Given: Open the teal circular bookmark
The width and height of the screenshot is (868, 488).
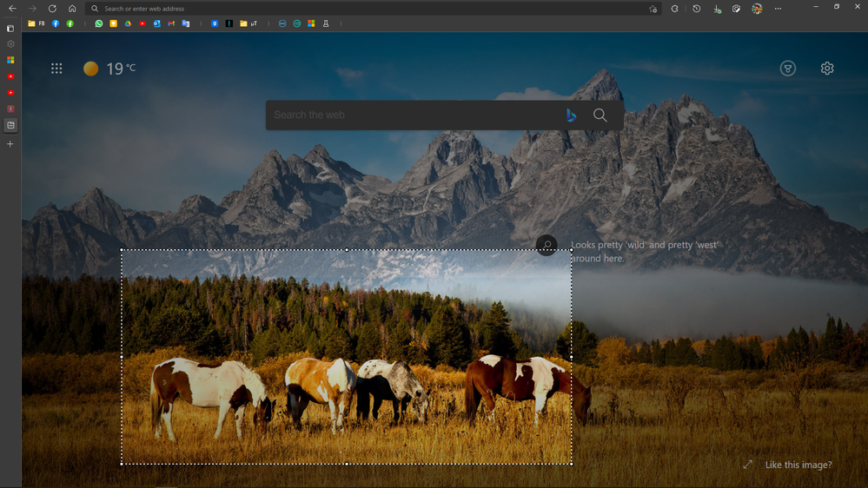Looking at the screenshot, I should (x=296, y=23).
